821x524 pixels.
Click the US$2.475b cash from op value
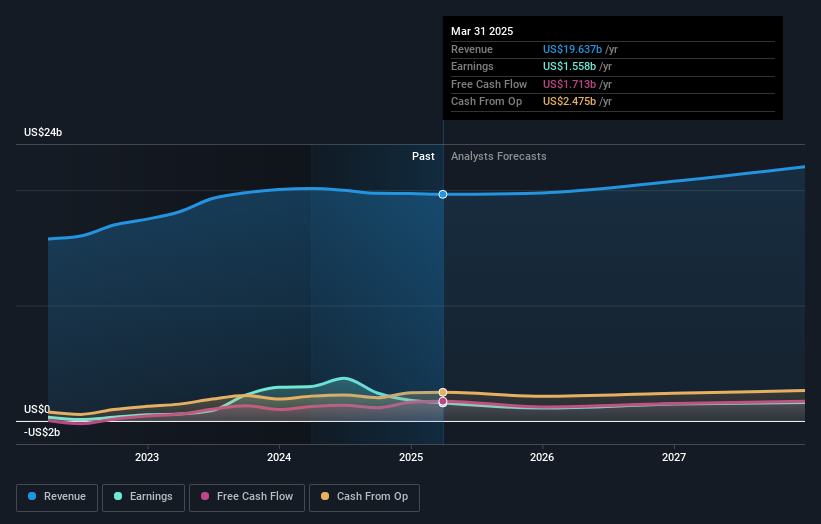569,102
